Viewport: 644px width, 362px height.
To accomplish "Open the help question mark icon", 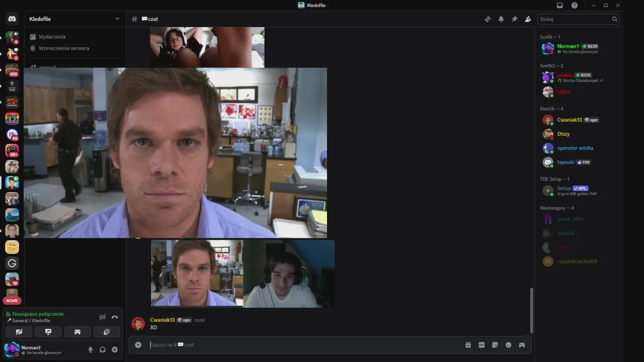I will click(575, 5).
